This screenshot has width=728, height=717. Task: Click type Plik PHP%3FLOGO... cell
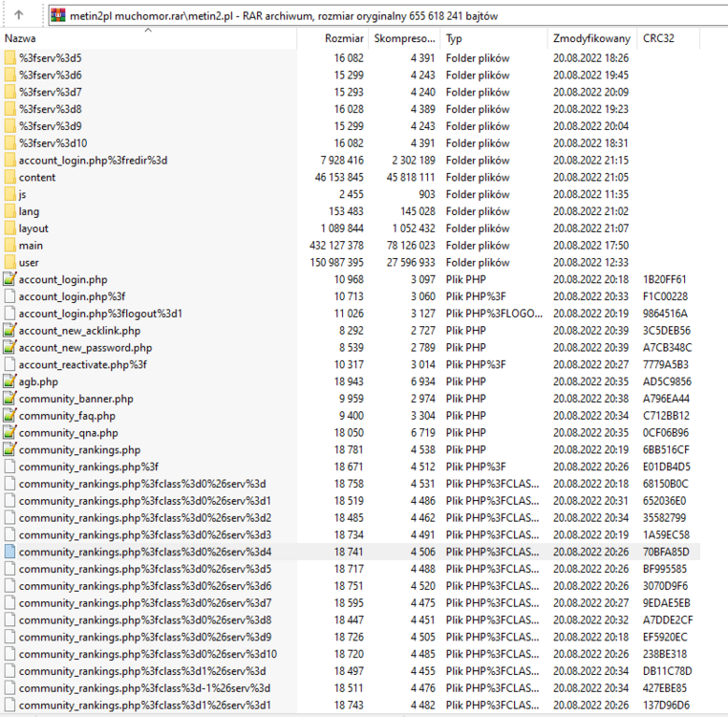click(494, 314)
